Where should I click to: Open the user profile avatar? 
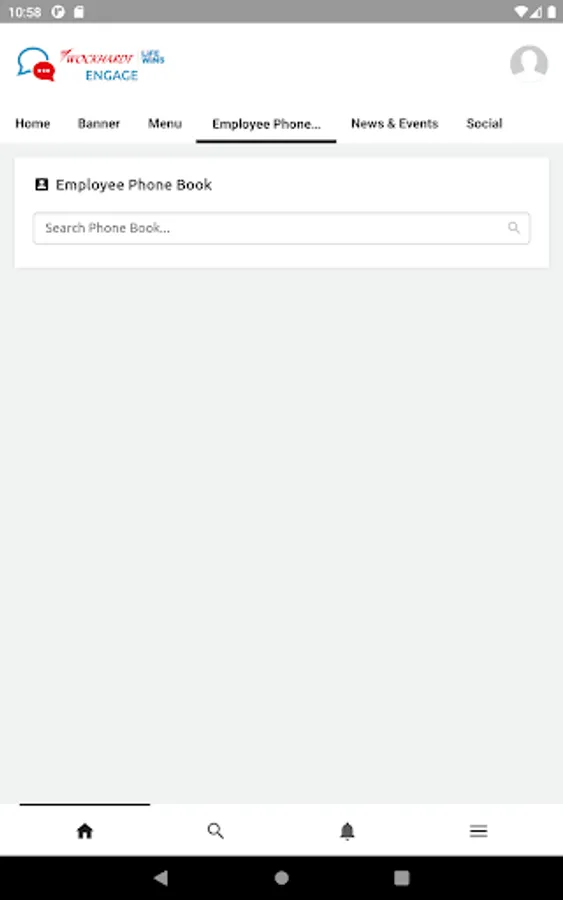[529, 63]
